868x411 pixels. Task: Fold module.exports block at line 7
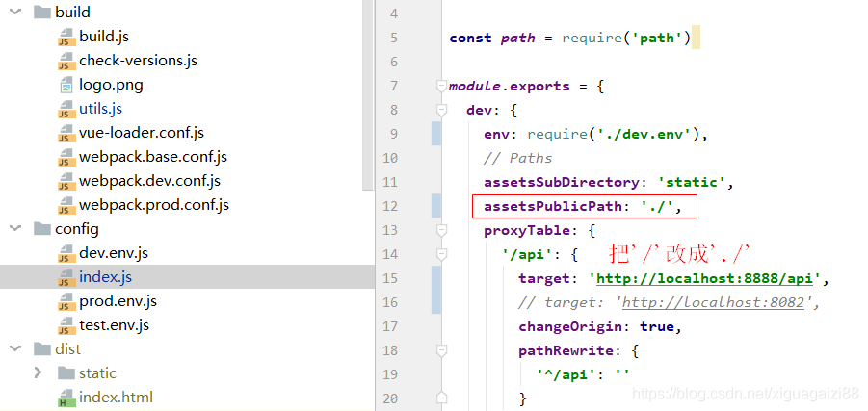(x=441, y=86)
